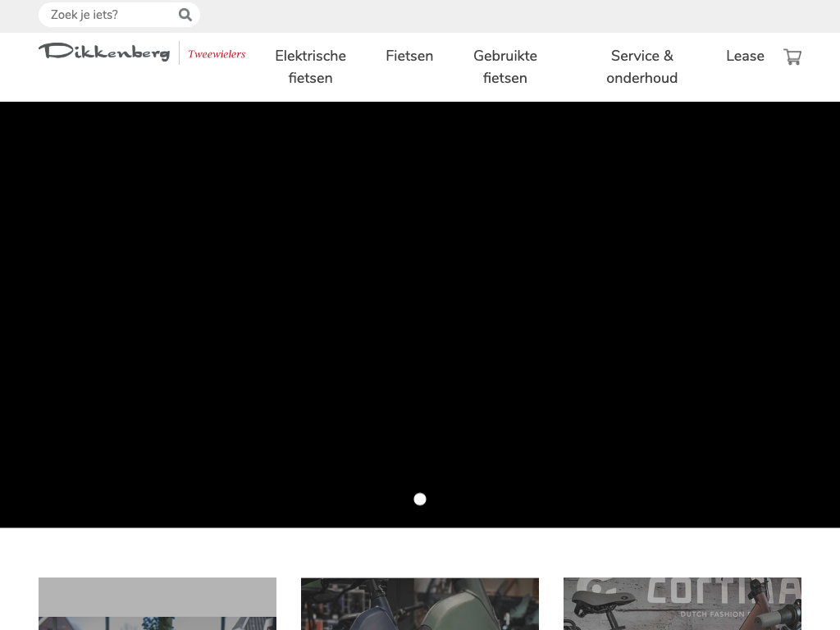Click the magnifying glass search icon
Image resolution: width=840 pixels, height=630 pixels.
point(185,15)
